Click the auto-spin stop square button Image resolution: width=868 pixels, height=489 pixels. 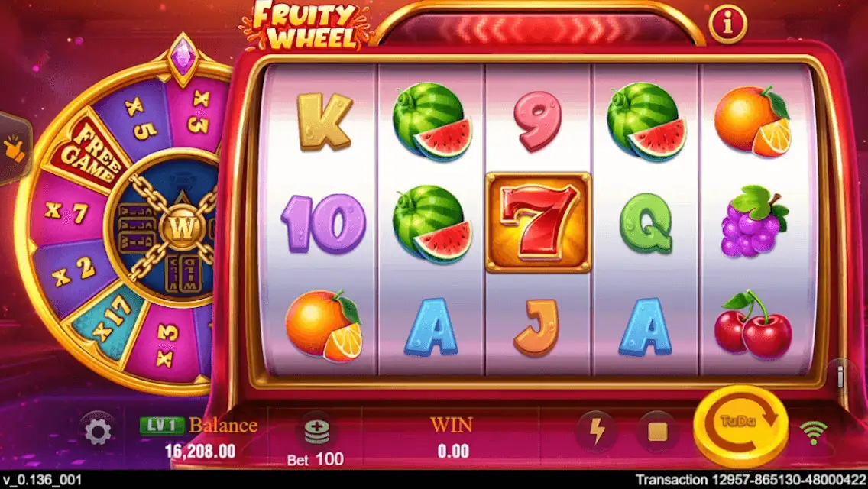pyautogui.click(x=657, y=432)
